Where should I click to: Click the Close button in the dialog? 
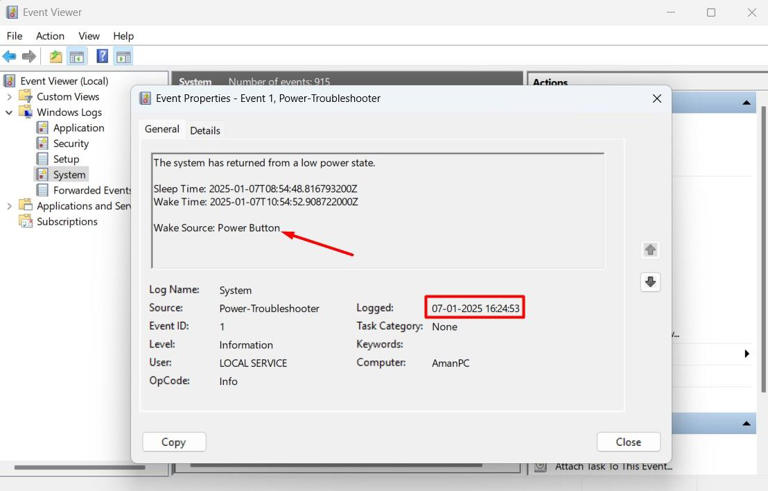628,442
